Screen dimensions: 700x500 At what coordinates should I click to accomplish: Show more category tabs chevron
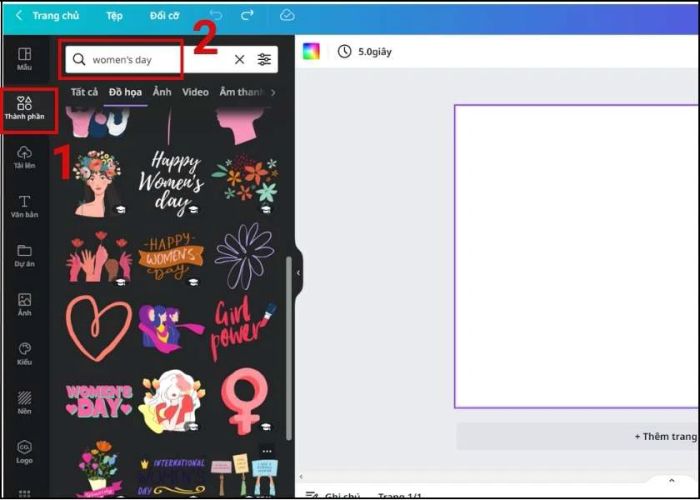(x=273, y=92)
